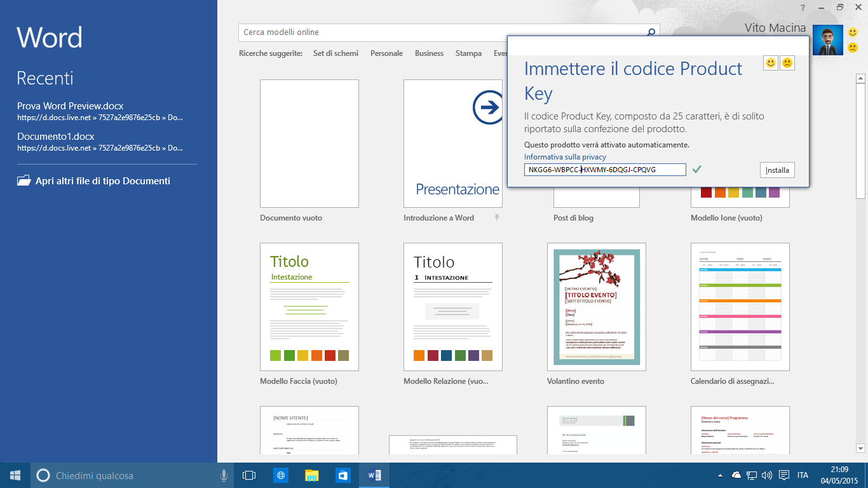The height and width of the screenshot is (488, 868).
Task: Click the sad smiley beside the user avatar
Action: [853, 48]
